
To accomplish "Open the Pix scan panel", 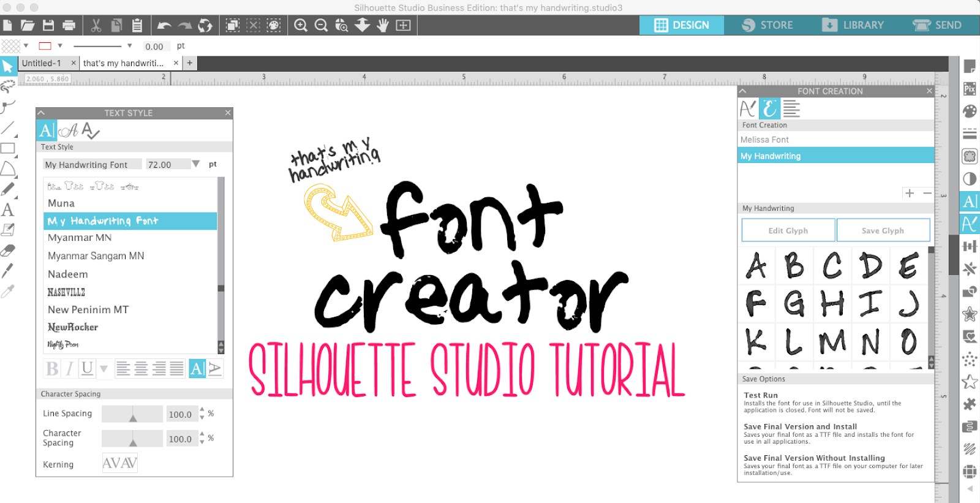I will click(970, 89).
